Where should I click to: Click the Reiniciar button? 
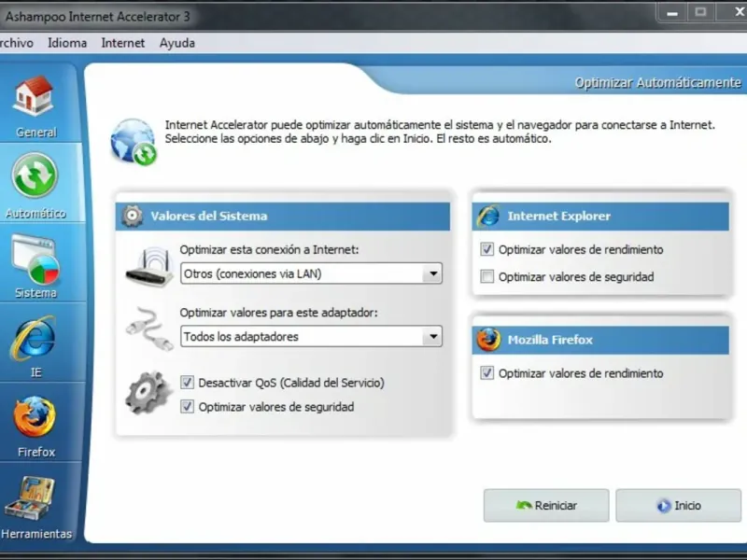(546, 505)
